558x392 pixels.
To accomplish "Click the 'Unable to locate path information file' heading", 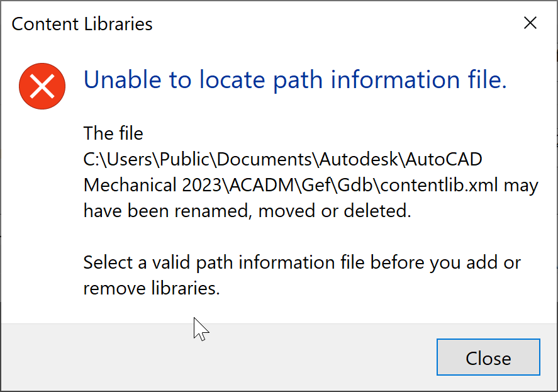I will click(x=295, y=80).
